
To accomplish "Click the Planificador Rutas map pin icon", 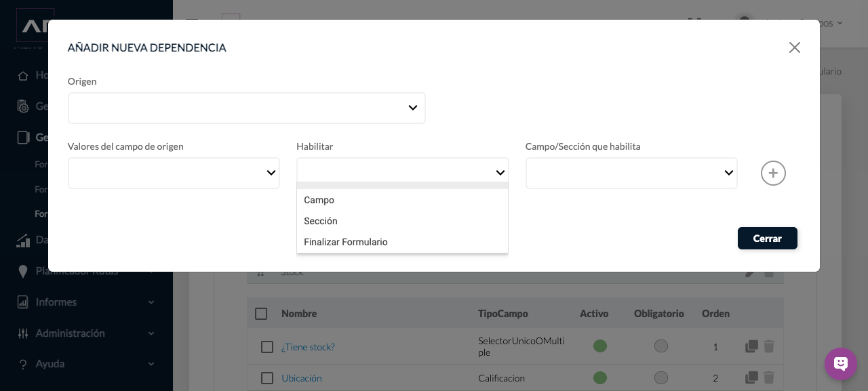I will tap(23, 271).
